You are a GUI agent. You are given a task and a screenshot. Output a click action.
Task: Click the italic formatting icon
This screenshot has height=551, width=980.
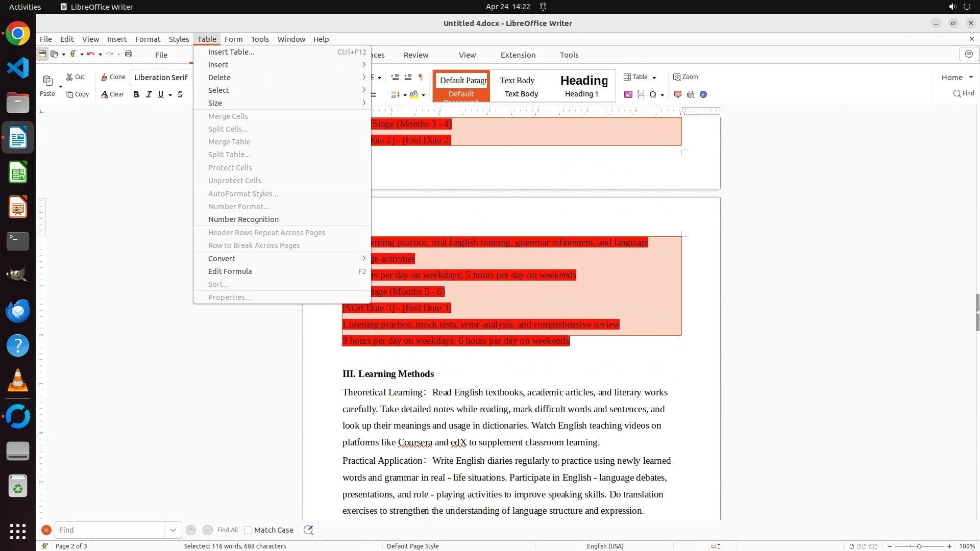click(149, 94)
